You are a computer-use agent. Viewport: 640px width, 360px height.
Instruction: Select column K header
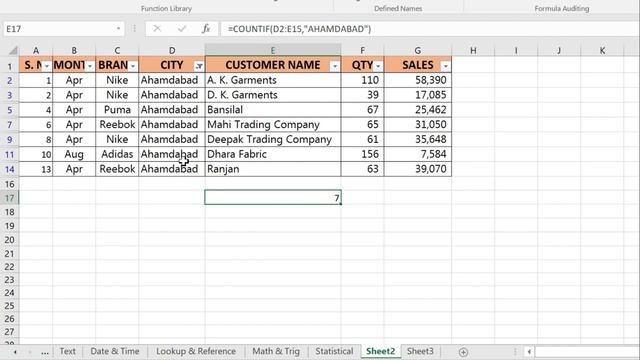pos(602,51)
